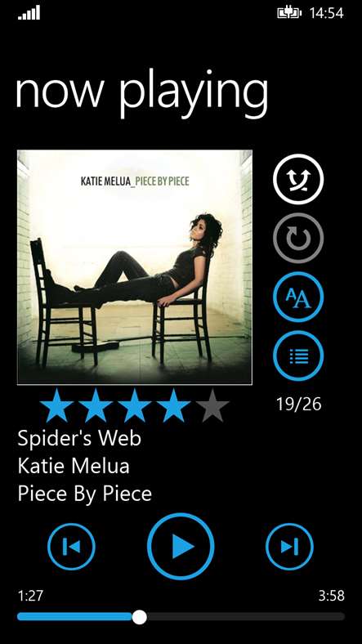
Task: Set rating to four stars
Action: click(173, 405)
